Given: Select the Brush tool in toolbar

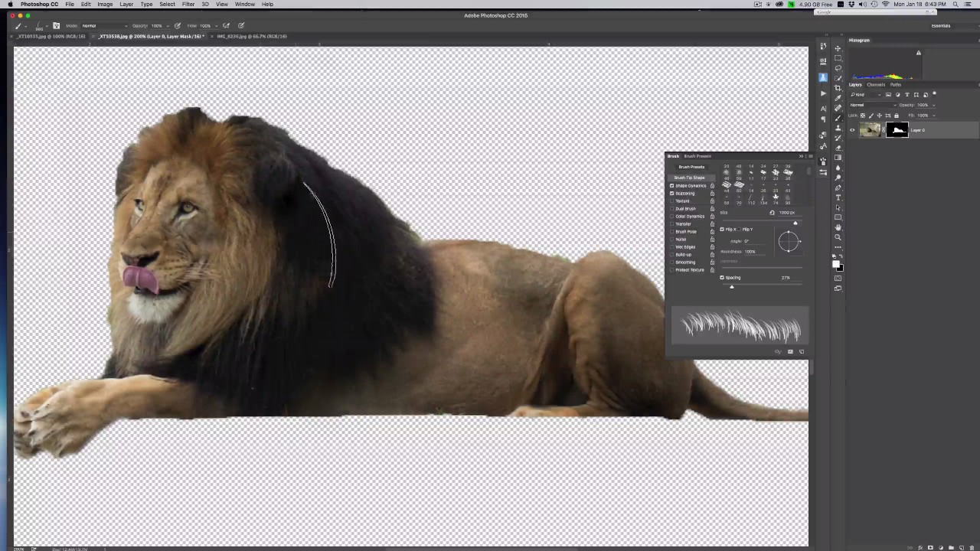Looking at the screenshot, I should pyautogui.click(x=838, y=117).
